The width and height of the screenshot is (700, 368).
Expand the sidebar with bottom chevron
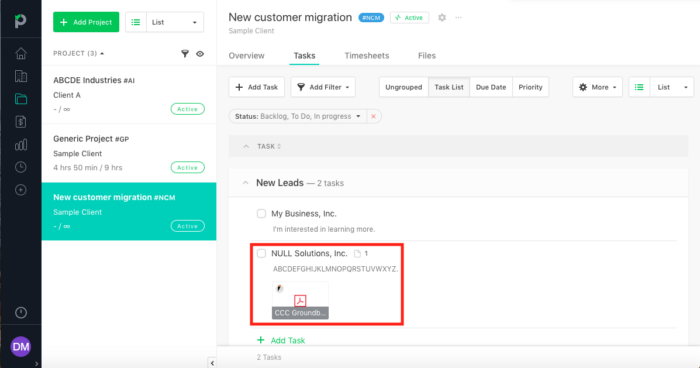pyautogui.click(x=37, y=364)
